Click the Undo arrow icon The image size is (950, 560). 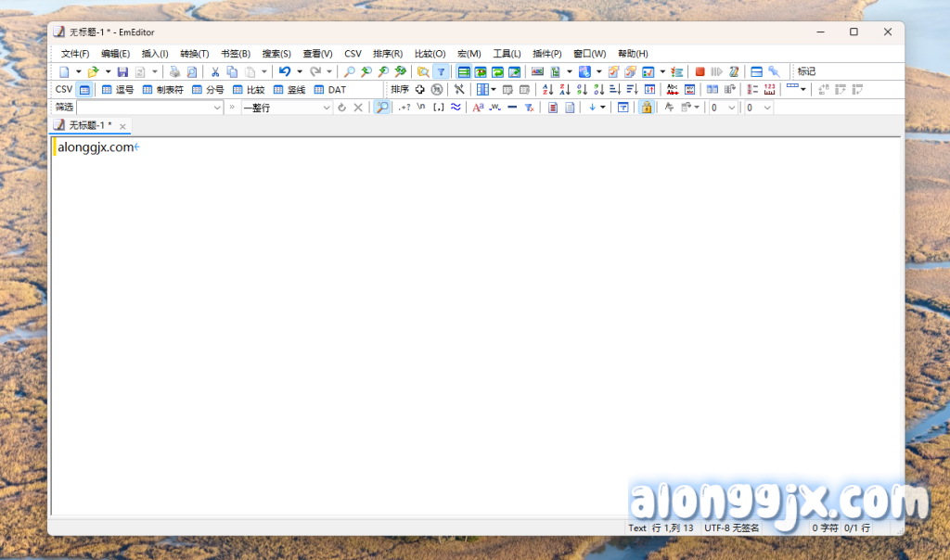(x=284, y=71)
